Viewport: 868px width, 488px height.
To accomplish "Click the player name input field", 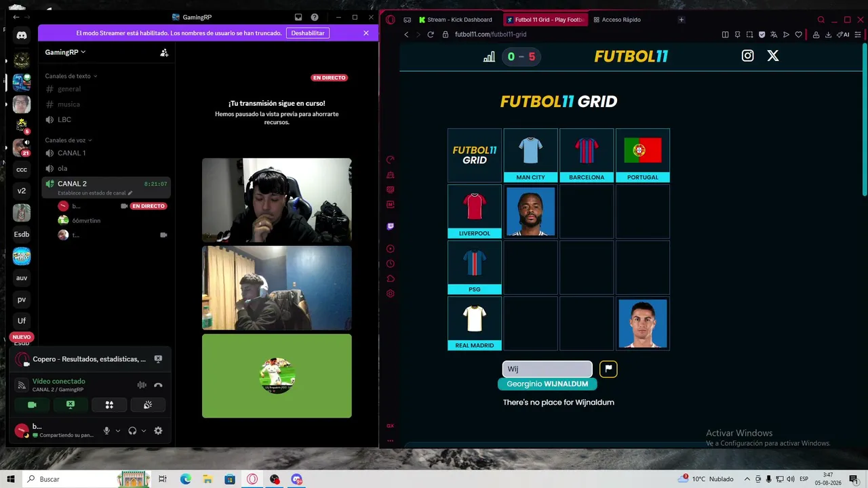I will (x=547, y=369).
